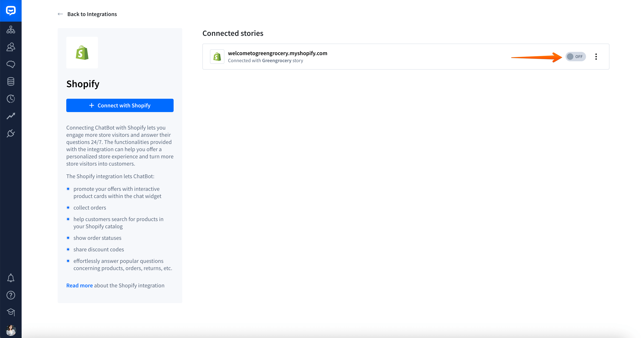This screenshot has width=644, height=338.
Task: Open the Integrations plug icon
Action: [11, 133]
